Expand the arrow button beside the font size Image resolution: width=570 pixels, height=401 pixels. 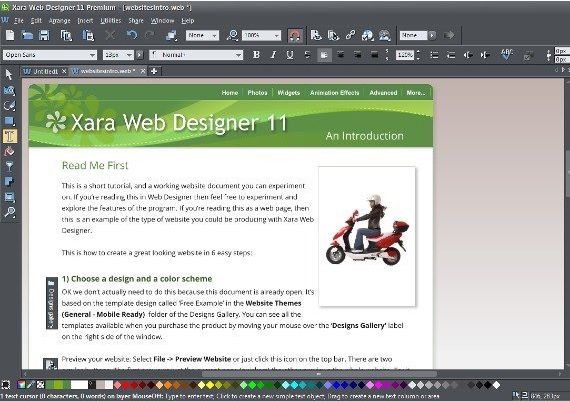(x=139, y=55)
